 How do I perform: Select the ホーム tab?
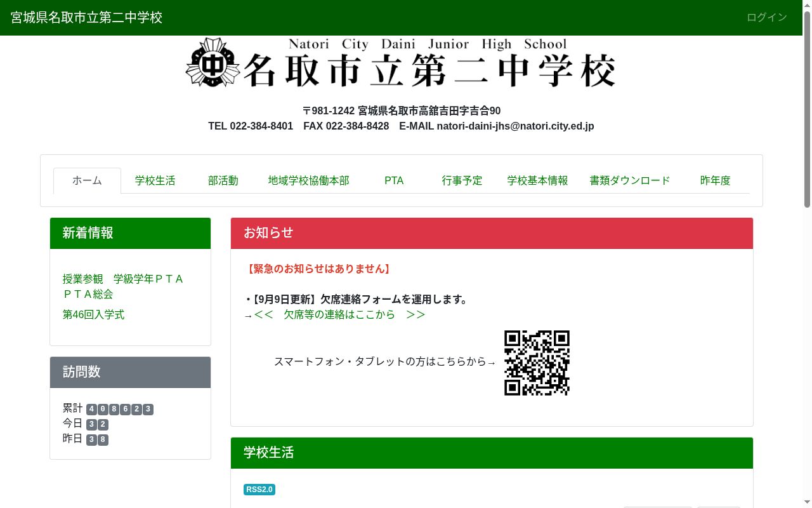point(87,180)
